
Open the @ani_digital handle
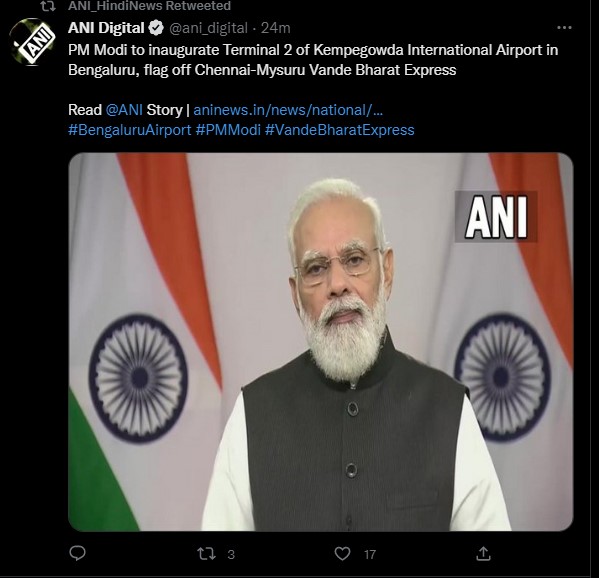click(x=208, y=28)
